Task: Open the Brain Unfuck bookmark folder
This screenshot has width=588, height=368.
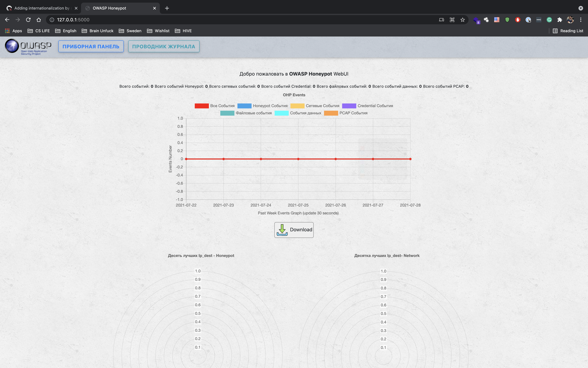Action: (x=98, y=31)
